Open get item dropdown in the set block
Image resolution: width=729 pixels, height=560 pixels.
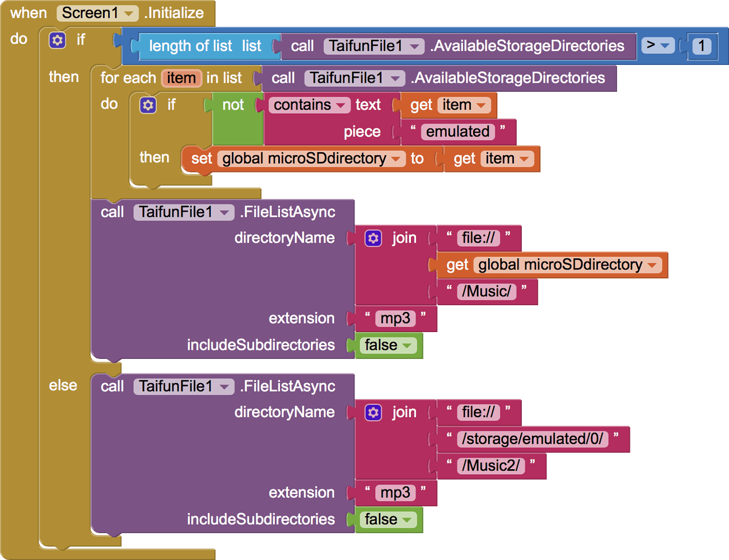507,158
